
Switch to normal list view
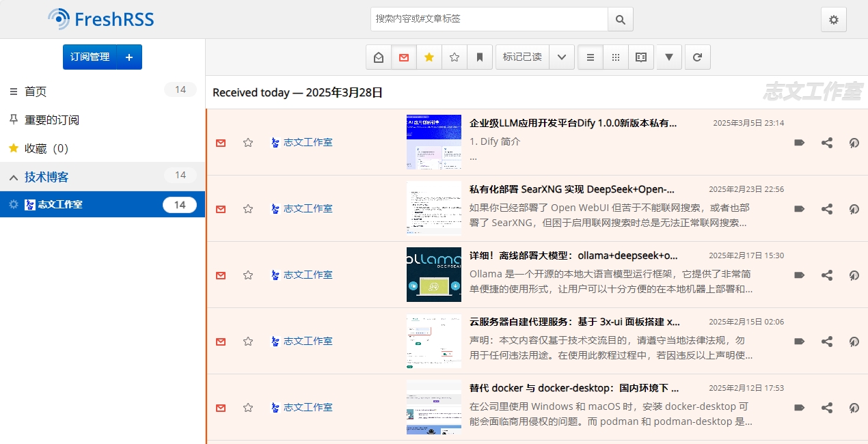pyautogui.click(x=591, y=57)
